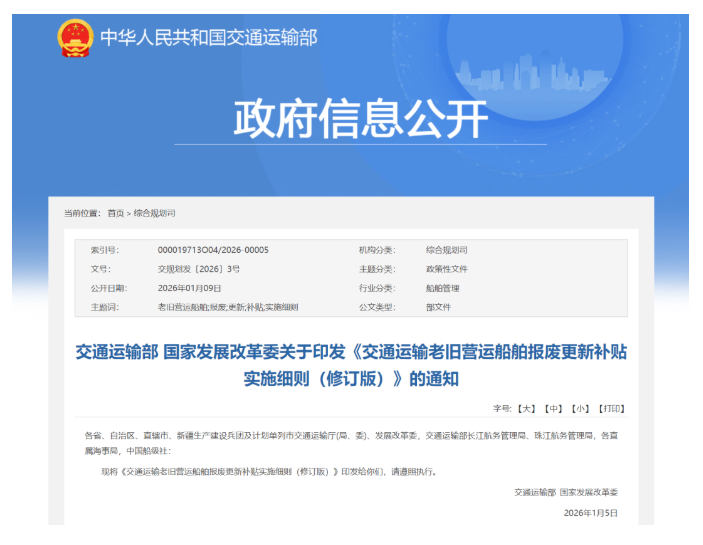The height and width of the screenshot is (545, 703).
Task: Set font size to 大
Action: pos(528,408)
